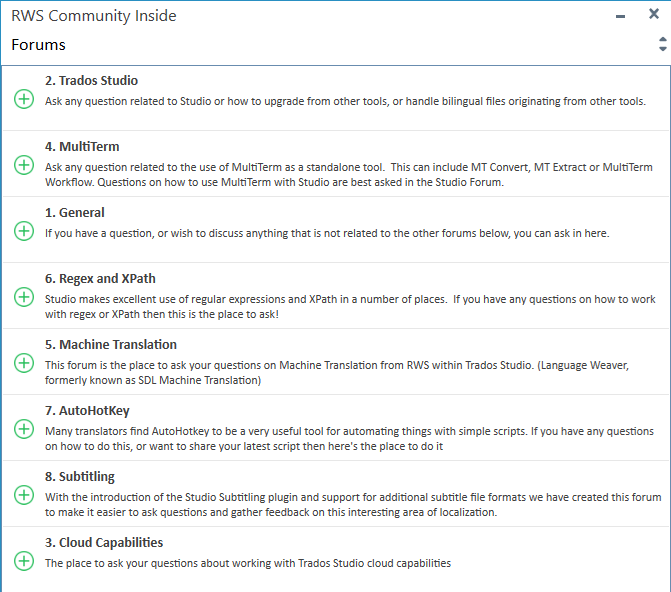The height and width of the screenshot is (592, 671).
Task: Click the plus icon beside General forum
Action: click(x=24, y=231)
